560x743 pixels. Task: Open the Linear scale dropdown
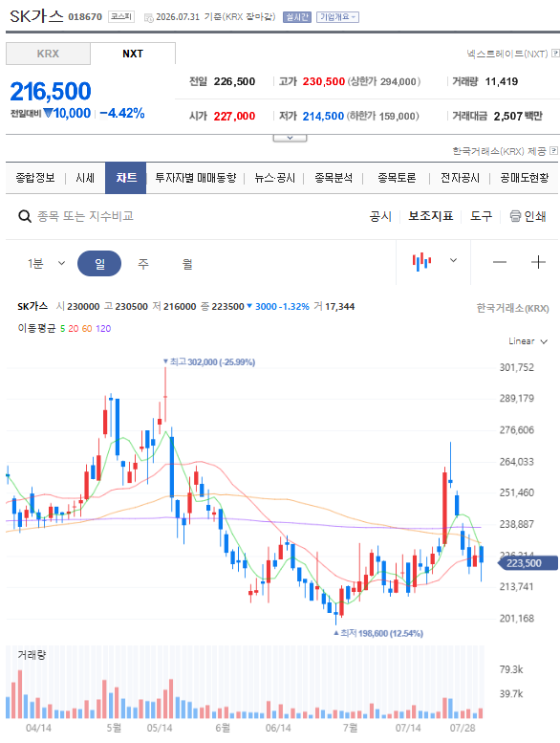pos(528,341)
